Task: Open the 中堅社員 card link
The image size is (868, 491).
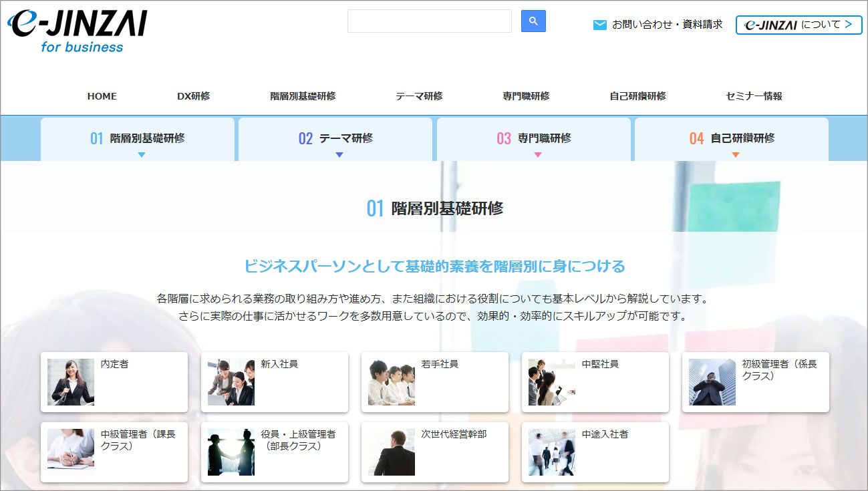Action: (595, 382)
